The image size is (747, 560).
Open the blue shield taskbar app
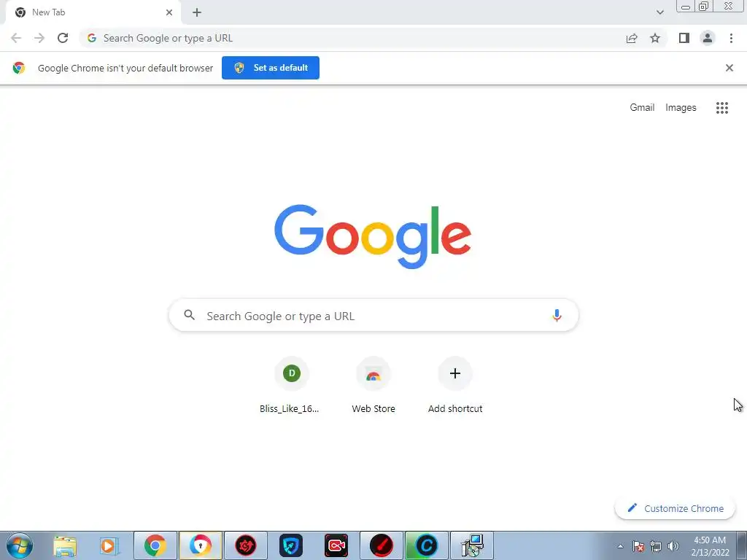(x=291, y=545)
